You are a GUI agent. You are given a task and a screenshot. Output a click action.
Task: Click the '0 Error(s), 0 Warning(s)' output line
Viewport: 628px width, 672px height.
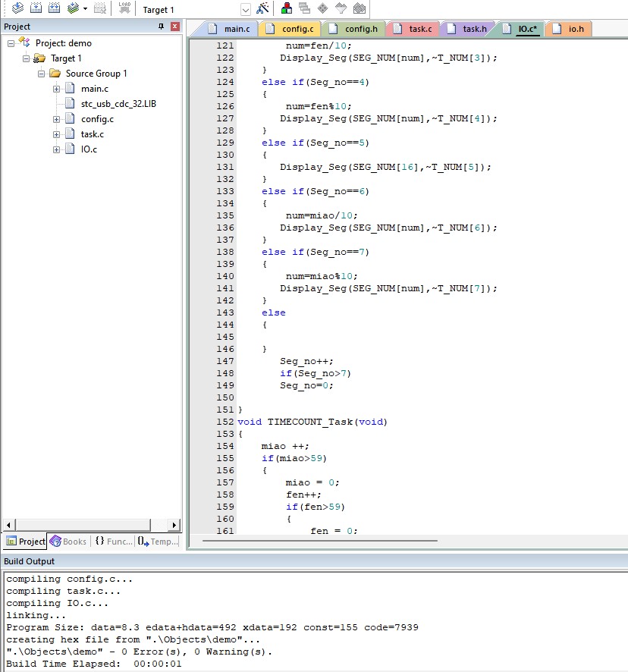pos(140,652)
